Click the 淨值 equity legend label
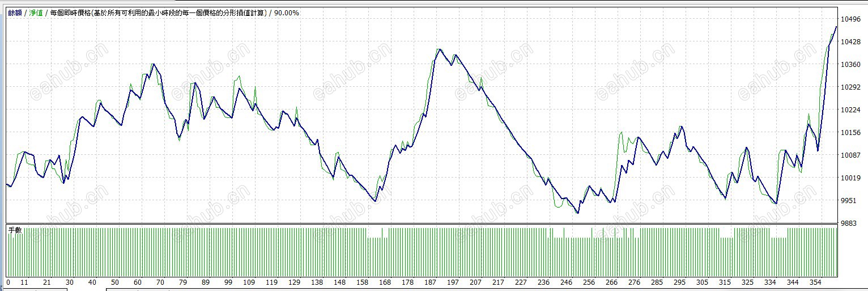The height and width of the screenshot is (291, 868). [36, 12]
